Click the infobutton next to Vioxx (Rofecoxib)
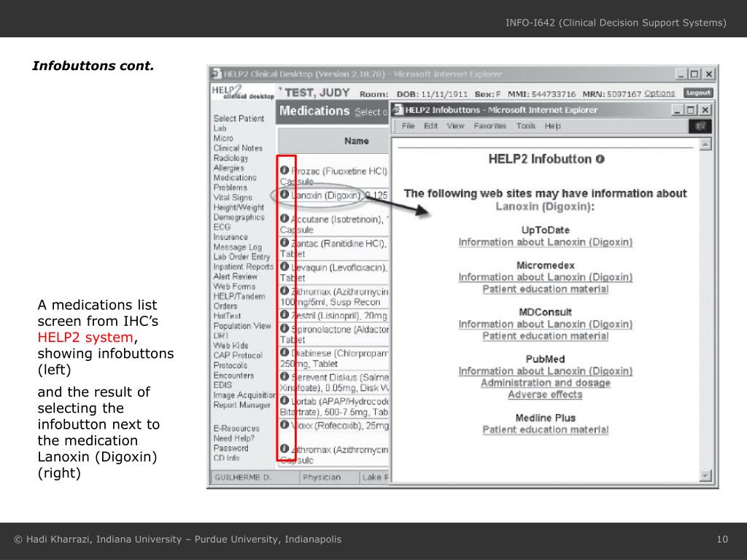 coord(285,424)
